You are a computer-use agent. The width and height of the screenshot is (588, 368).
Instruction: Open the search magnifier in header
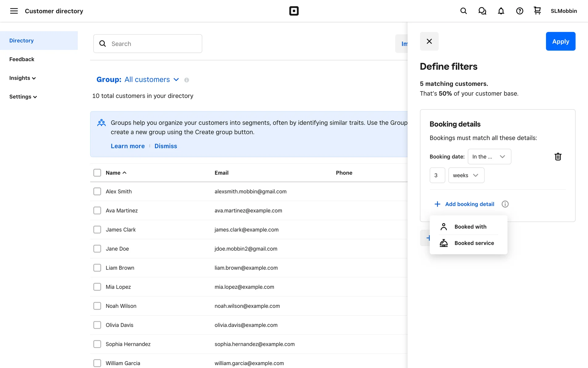(x=463, y=11)
